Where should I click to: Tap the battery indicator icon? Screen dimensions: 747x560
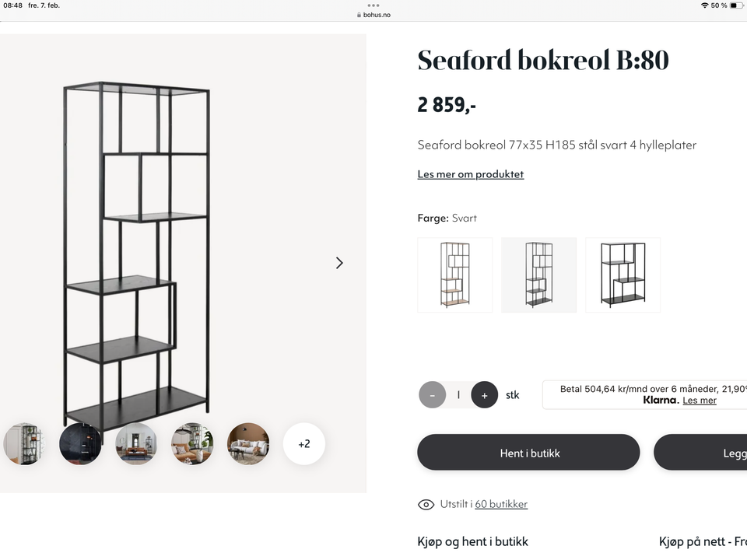tap(735, 5)
